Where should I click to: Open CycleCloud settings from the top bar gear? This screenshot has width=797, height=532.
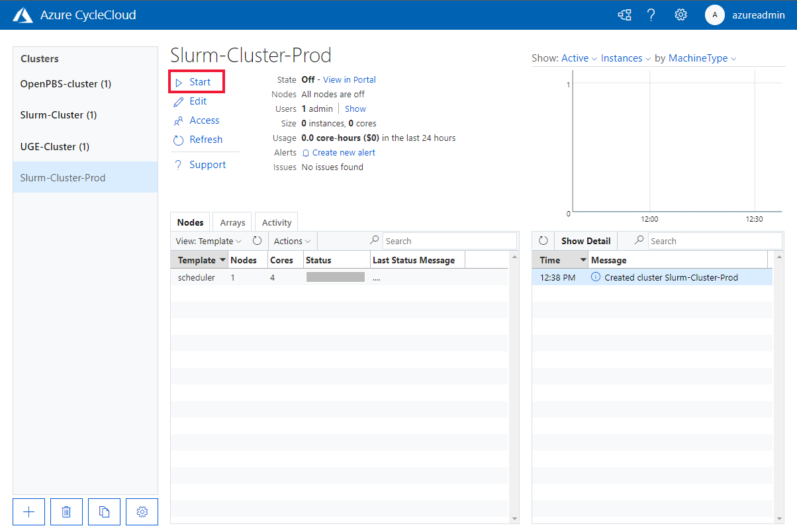coord(680,14)
